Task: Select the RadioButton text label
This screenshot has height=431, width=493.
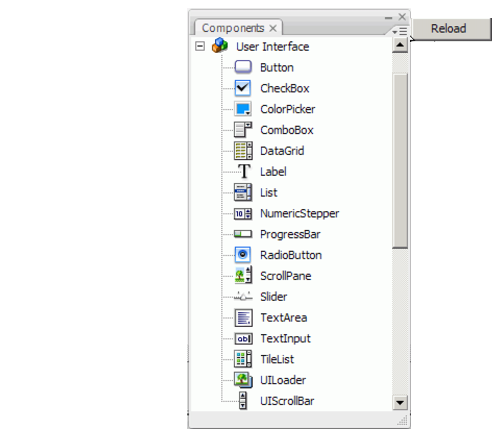Action: coord(291,255)
